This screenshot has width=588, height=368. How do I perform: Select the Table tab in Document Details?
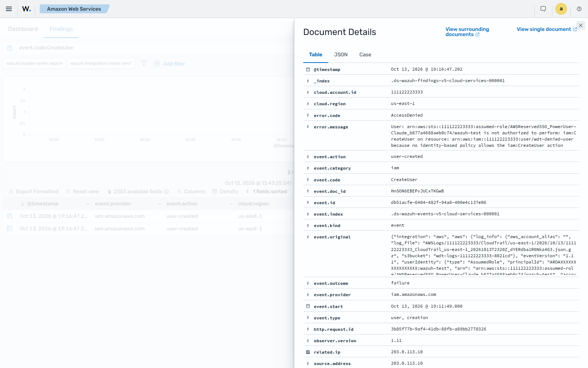[315, 54]
